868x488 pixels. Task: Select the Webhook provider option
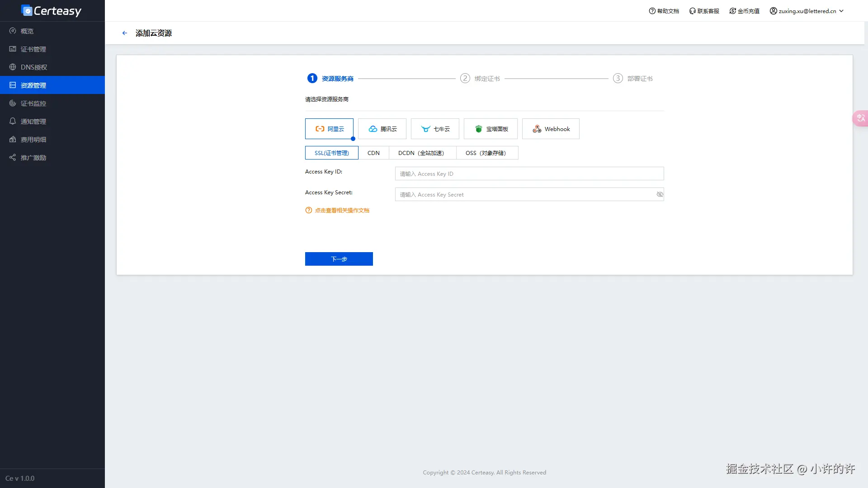click(551, 129)
